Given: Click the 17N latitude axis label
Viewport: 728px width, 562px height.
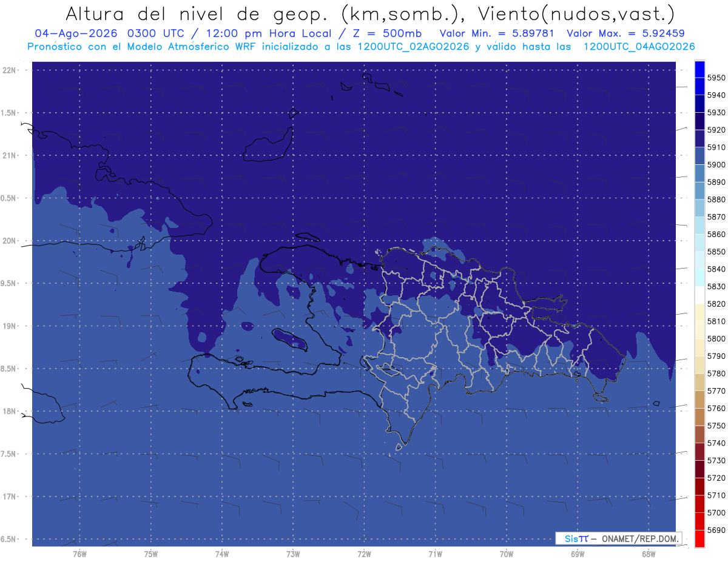Looking at the screenshot, I should [8, 497].
